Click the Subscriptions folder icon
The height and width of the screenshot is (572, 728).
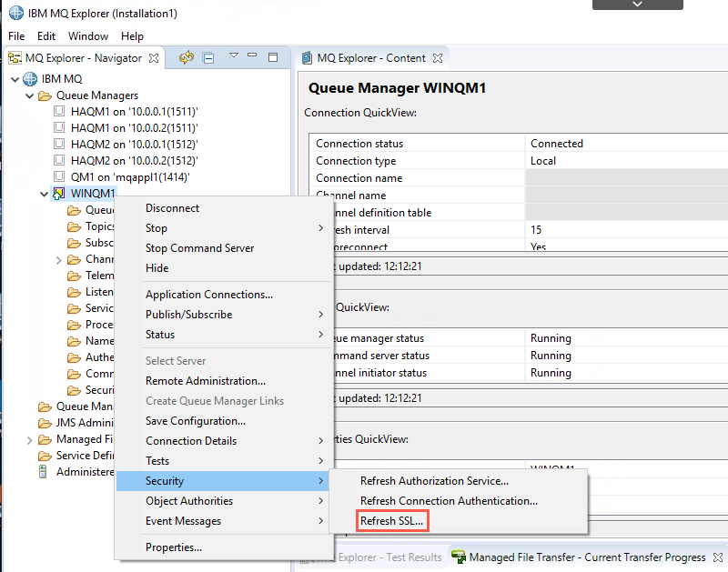[x=74, y=243]
